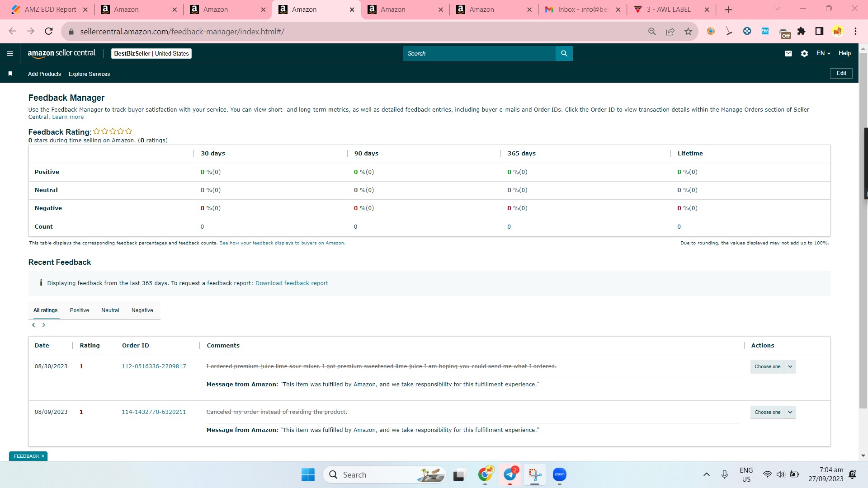Viewport: 868px width, 488px height.
Task: Click the ENG US language indicator
Action: (746, 474)
